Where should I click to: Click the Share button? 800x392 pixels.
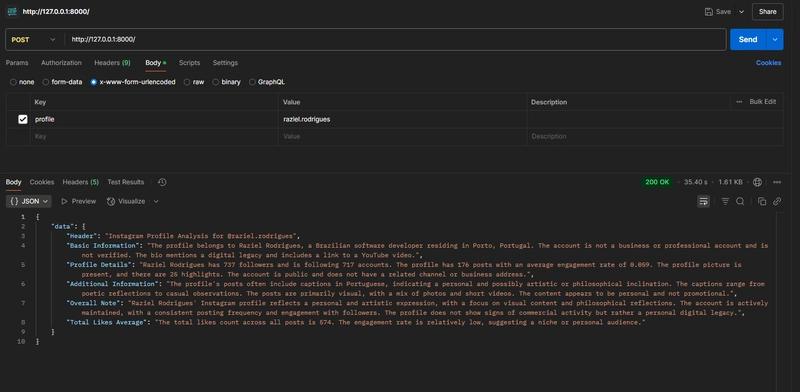tap(767, 12)
